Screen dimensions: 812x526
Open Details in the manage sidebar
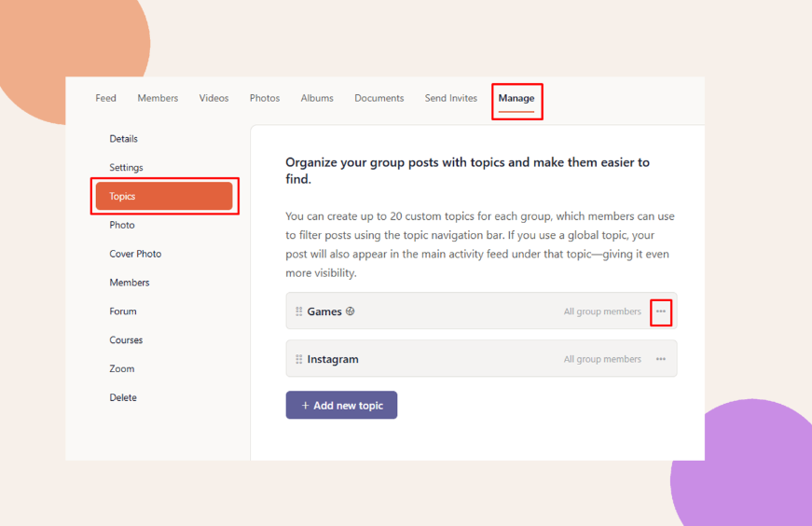coord(123,138)
